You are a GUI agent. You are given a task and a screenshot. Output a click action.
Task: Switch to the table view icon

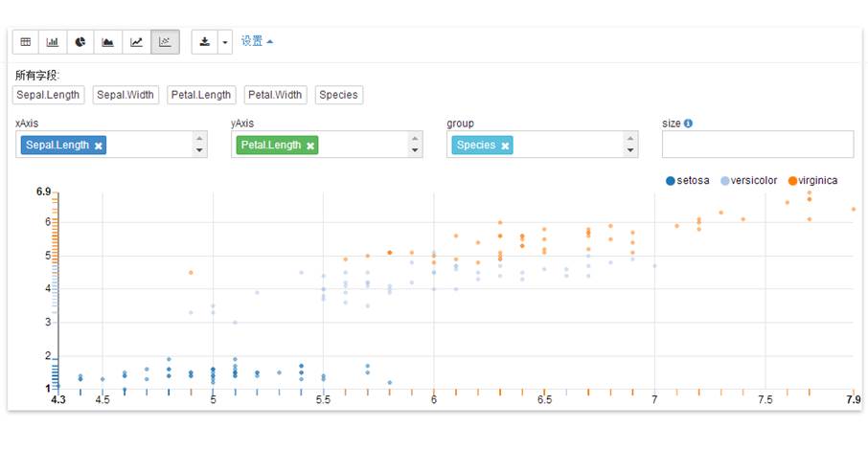[x=26, y=42]
